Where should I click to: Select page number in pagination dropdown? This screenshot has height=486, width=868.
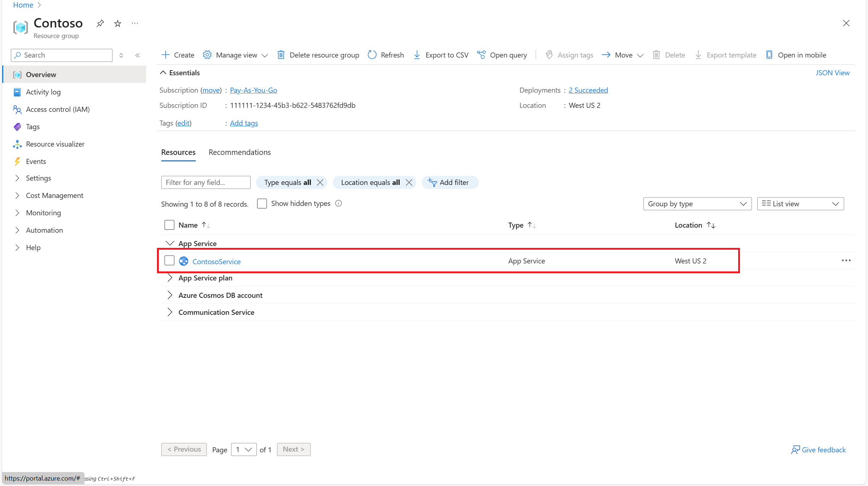coord(243,449)
